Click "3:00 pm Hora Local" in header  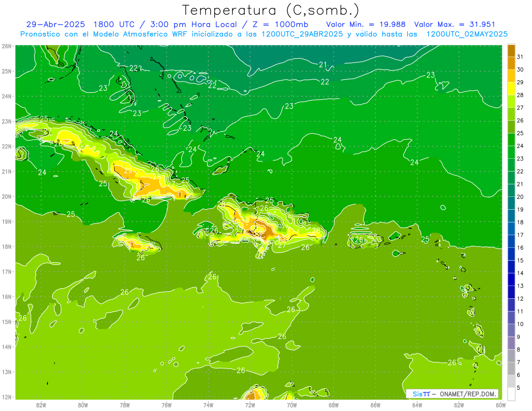(195, 24)
